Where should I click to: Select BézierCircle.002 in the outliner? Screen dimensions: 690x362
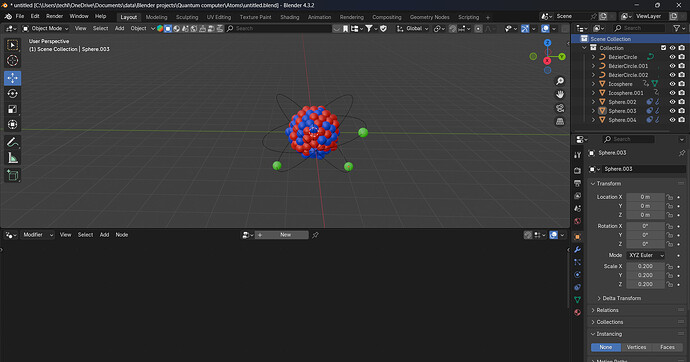point(628,75)
